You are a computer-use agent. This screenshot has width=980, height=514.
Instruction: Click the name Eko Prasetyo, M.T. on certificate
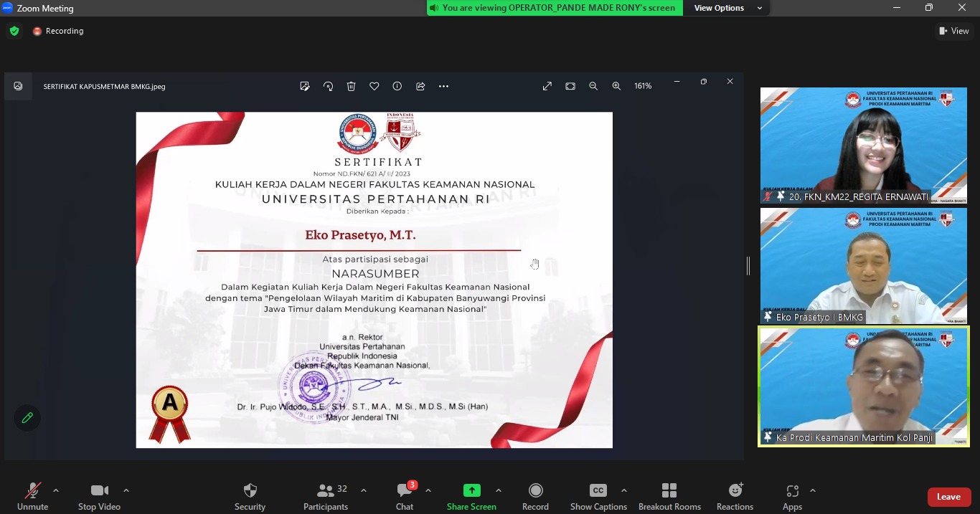coord(360,235)
